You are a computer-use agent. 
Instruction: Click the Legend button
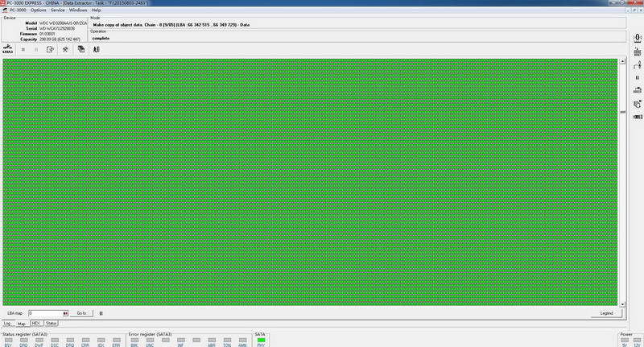tap(606, 313)
